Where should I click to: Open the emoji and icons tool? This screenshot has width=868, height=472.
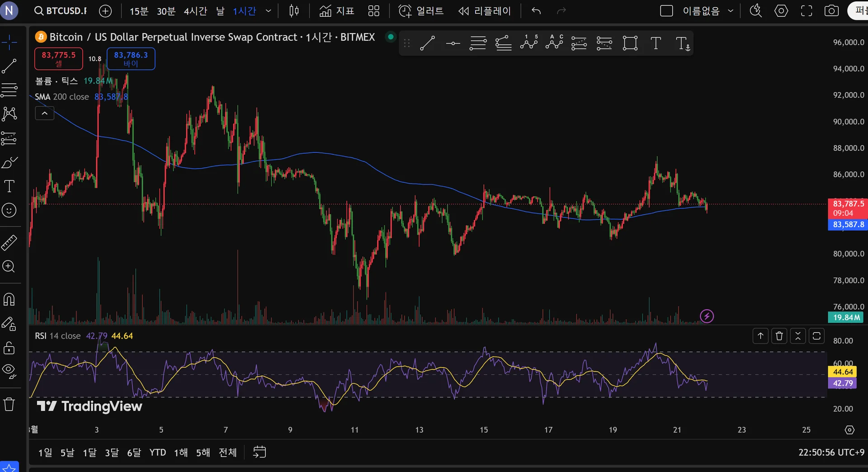tap(9, 210)
